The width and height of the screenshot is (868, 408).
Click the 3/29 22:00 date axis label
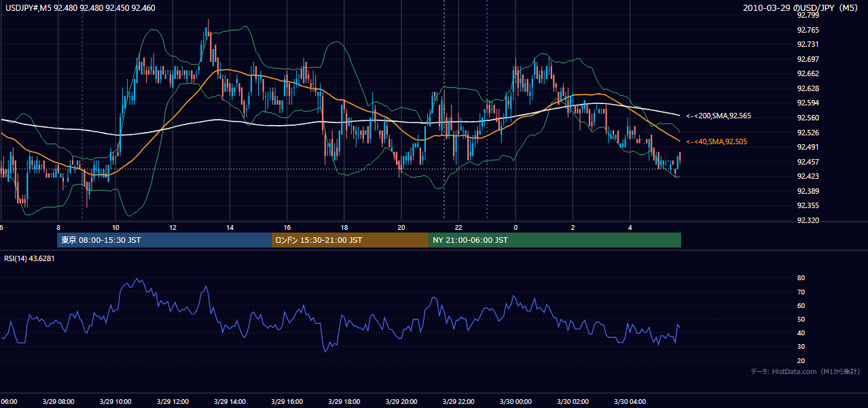pyautogui.click(x=458, y=401)
